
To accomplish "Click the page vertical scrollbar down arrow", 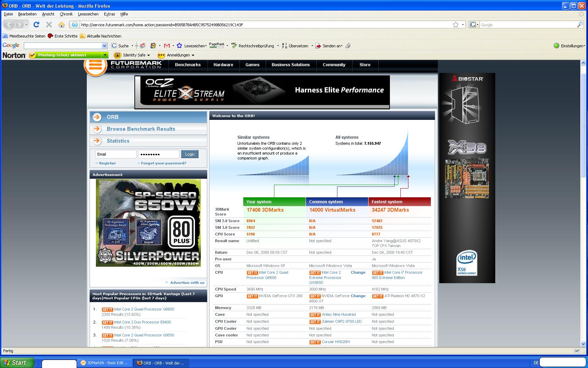I will [x=583, y=344].
